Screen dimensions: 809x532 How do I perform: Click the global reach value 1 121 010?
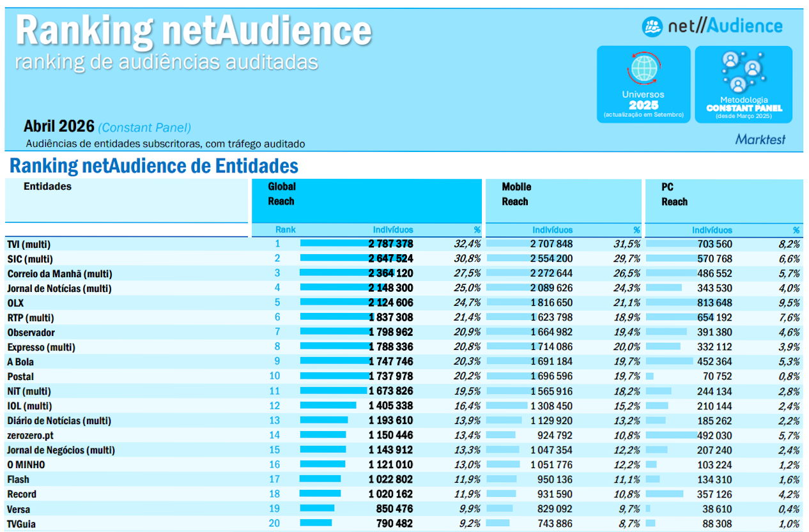coord(390,464)
